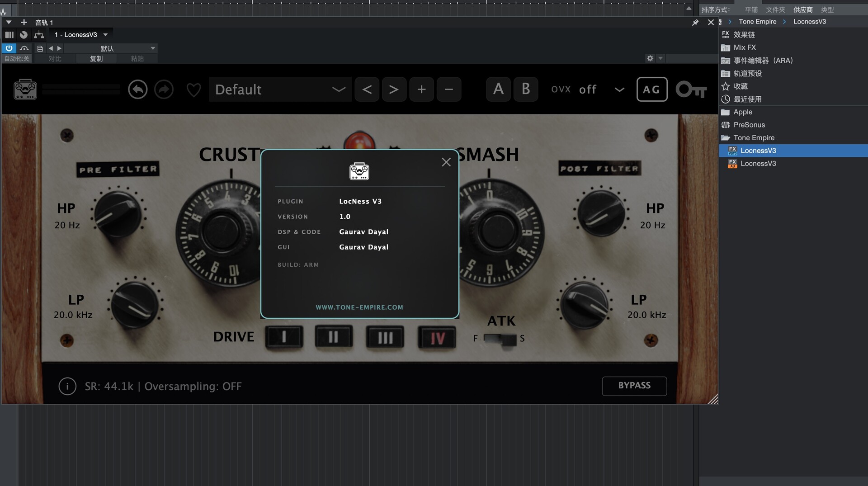Click the LocNess tape logo icon
Image resolution: width=868 pixels, height=486 pixels.
25,89
